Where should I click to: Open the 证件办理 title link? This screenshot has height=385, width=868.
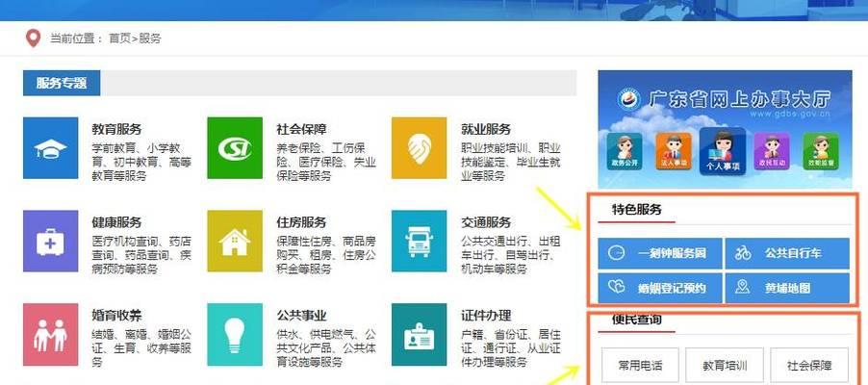[x=485, y=316]
